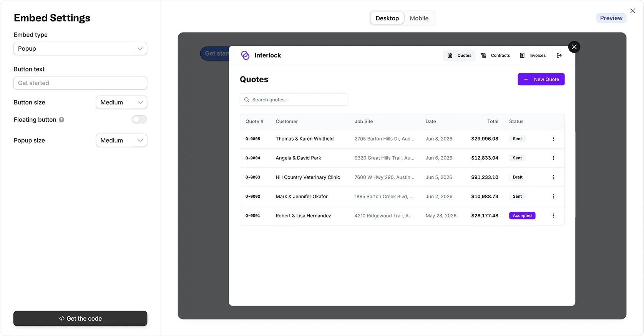The width and height of the screenshot is (644, 336).
Task: Click the Customer column header
Action: (x=287, y=121)
